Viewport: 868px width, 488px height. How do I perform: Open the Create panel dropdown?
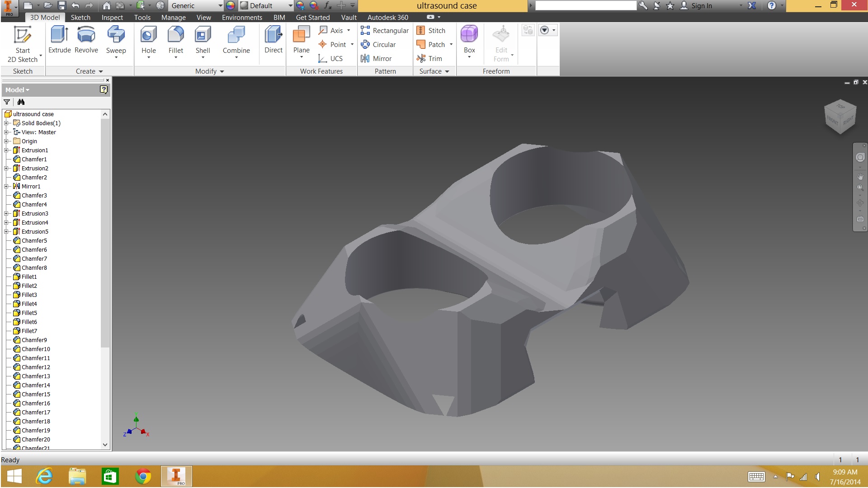(90, 71)
